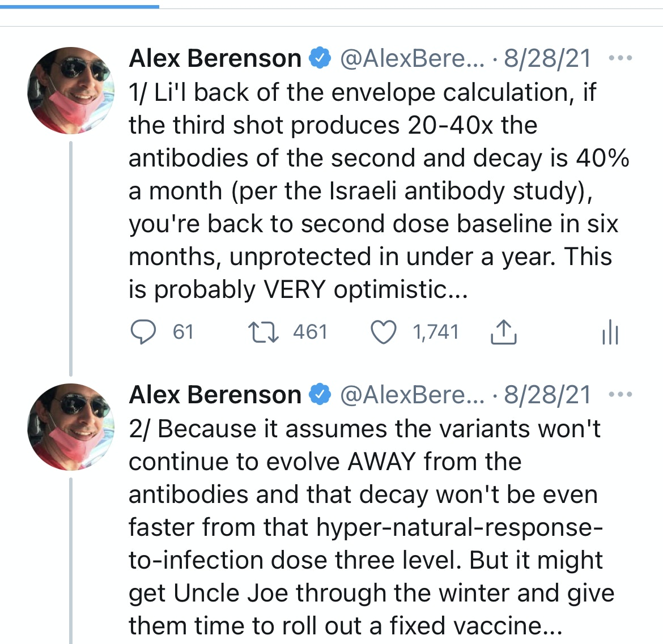Click the 8/28/21 date on first tweet
This screenshot has width=663, height=644.
point(547,58)
